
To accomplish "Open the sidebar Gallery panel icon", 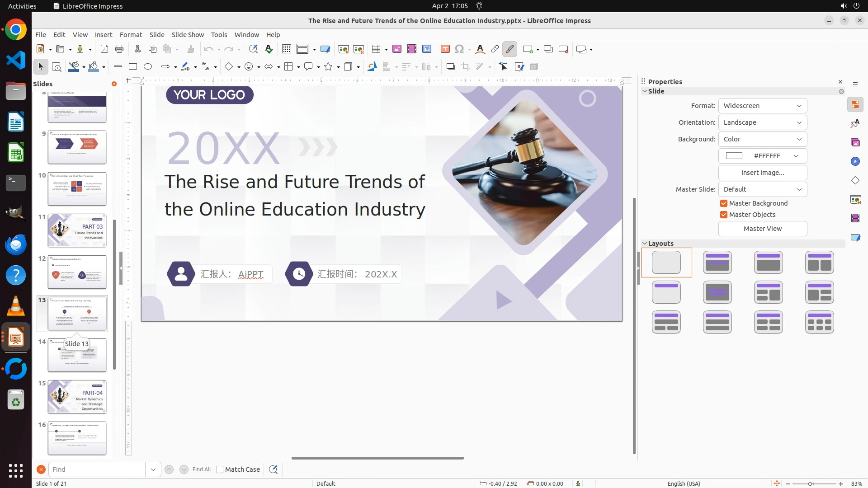I will (855, 143).
